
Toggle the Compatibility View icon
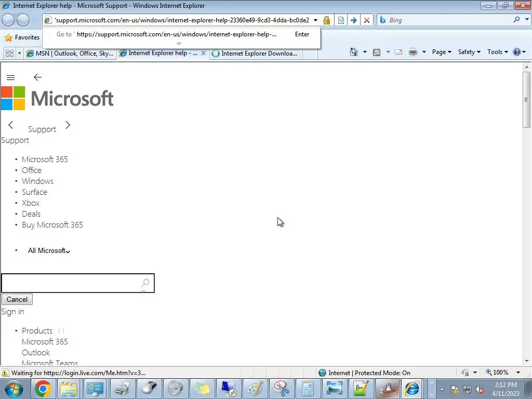[x=341, y=20]
